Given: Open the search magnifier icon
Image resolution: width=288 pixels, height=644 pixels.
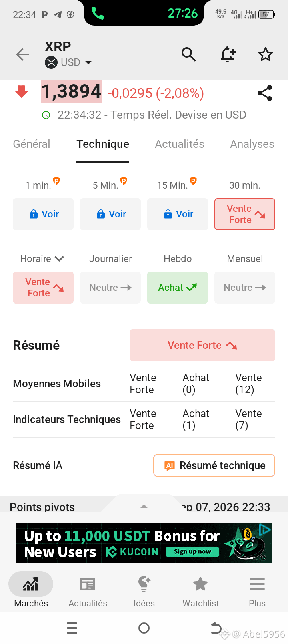Looking at the screenshot, I should coord(188,54).
